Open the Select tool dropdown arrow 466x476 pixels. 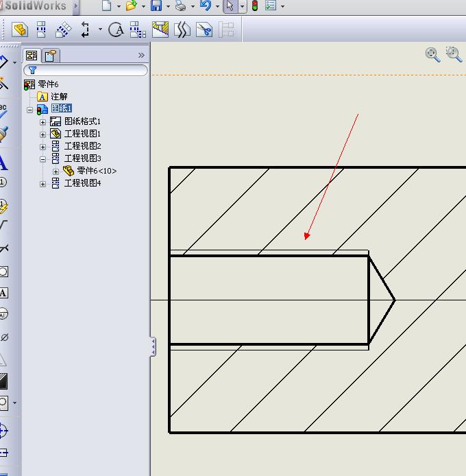(242, 6)
